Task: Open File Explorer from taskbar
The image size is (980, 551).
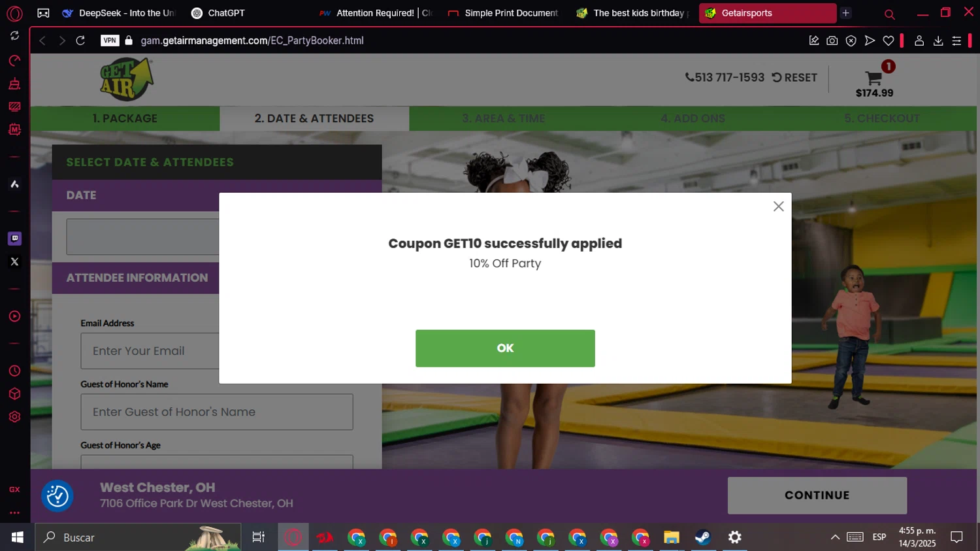Action: tap(672, 537)
